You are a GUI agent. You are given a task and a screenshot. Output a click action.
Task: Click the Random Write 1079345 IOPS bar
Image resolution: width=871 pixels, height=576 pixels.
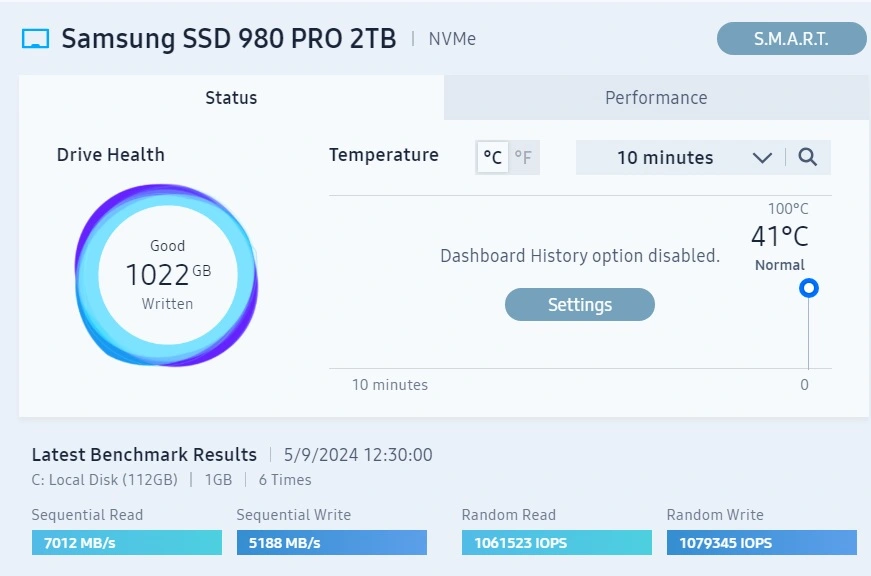[762, 543]
